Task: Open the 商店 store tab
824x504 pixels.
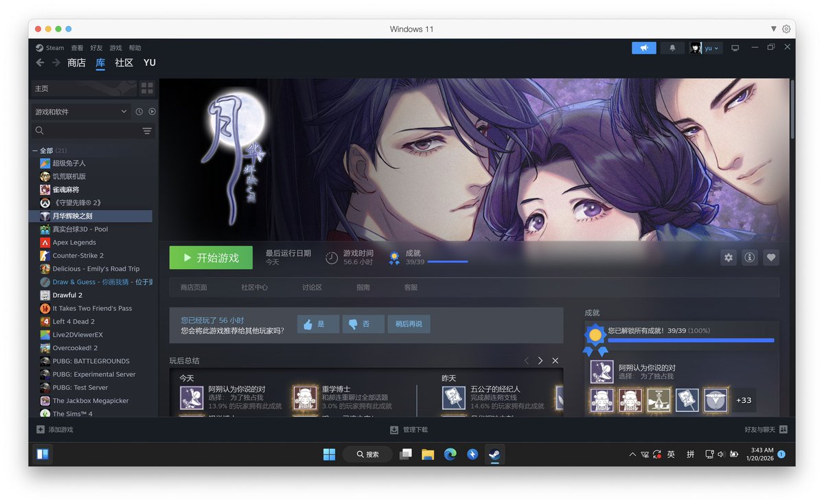Action: 76,62
